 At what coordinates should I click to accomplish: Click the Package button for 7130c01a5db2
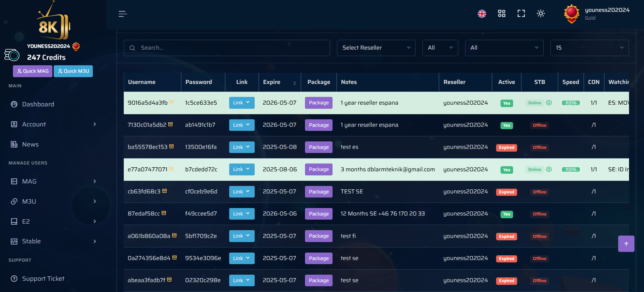(x=319, y=125)
